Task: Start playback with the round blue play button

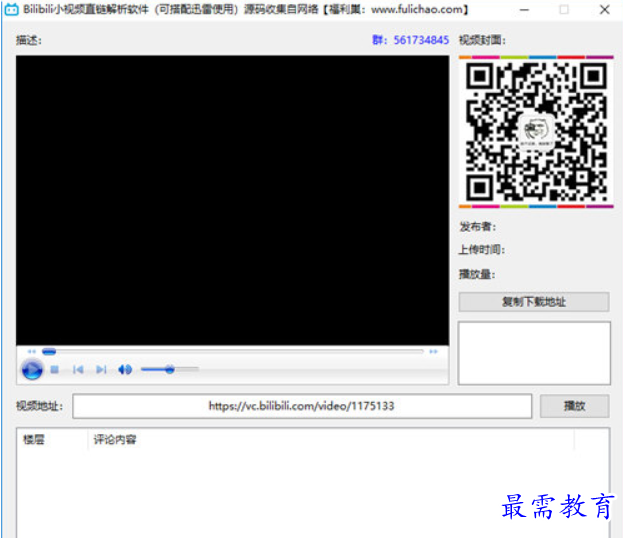Action: point(32,370)
